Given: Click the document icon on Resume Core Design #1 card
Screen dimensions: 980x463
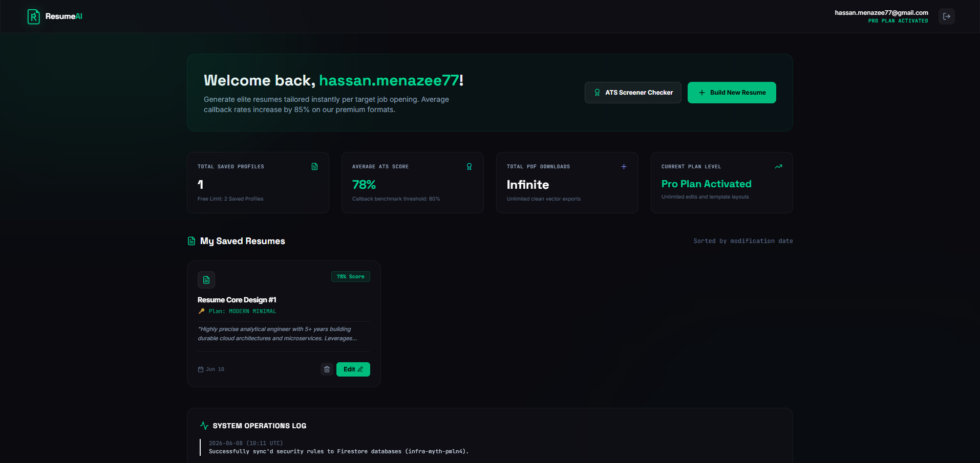Looking at the screenshot, I should [206, 280].
